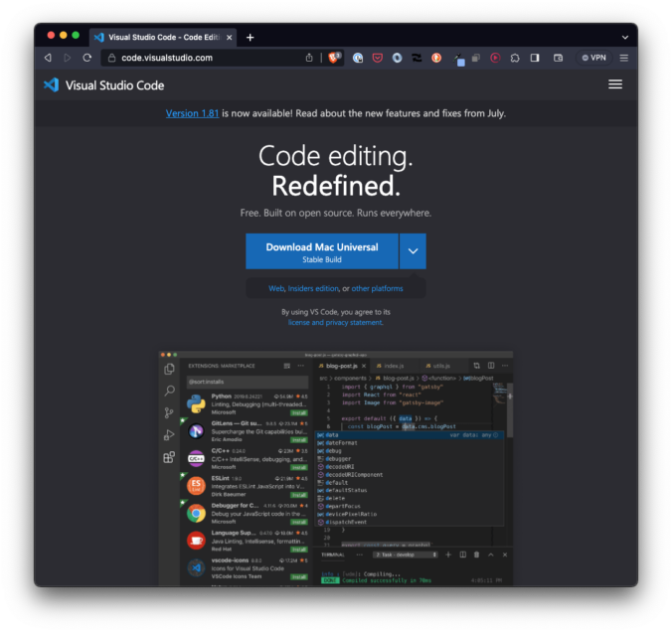The width and height of the screenshot is (672, 632).
Task: Click the browser back arrow
Action: pos(48,58)
